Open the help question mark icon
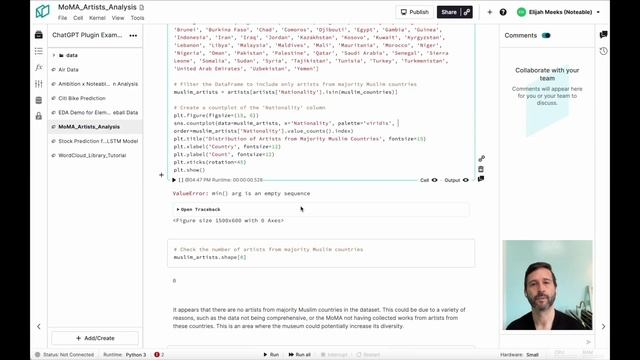 click(503, 12)
